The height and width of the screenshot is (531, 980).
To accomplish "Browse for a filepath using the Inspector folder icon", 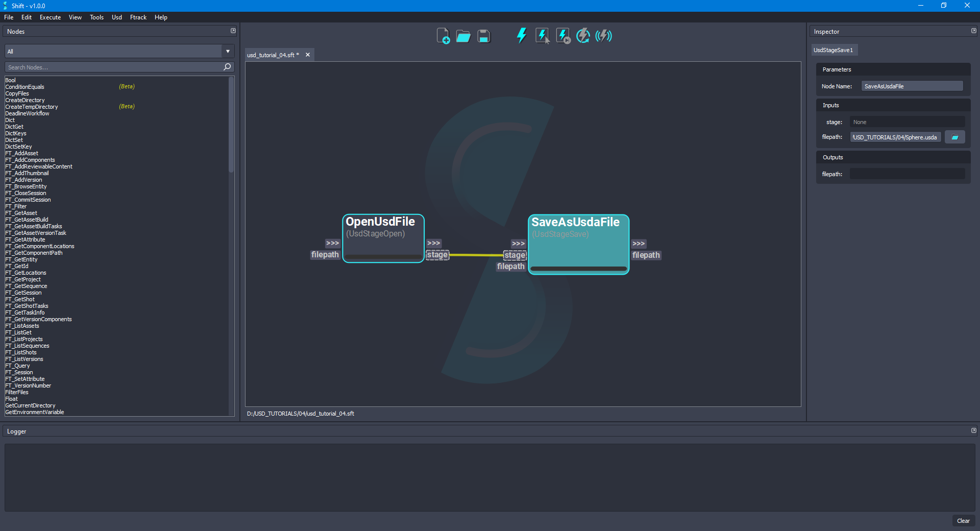I will point(954,137).
